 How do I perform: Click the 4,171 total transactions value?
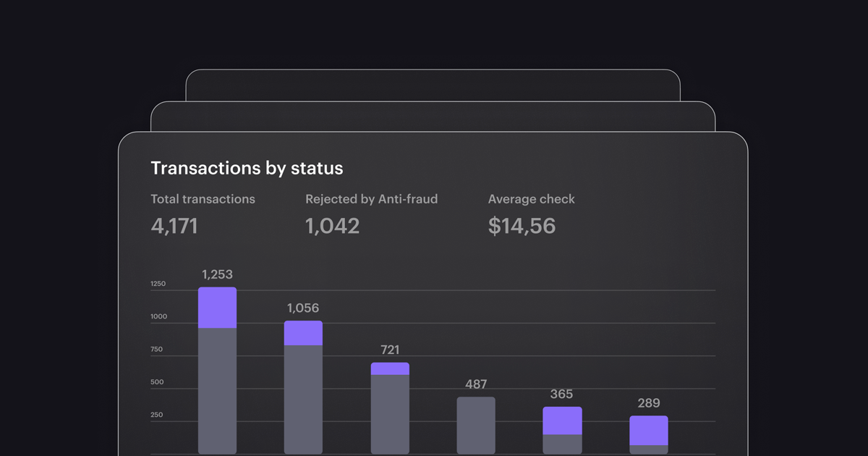pos(174,226)
